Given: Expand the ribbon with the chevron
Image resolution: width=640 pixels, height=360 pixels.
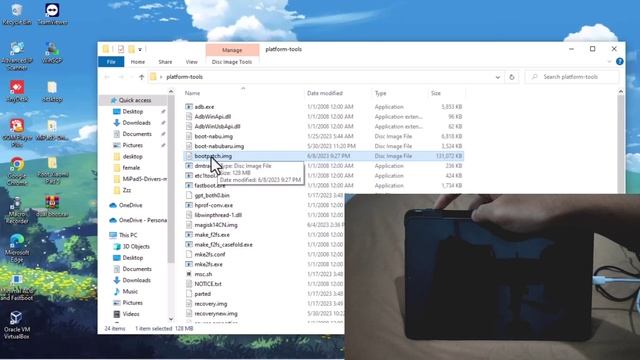Looking at the screenshot, I should coord(609,62).
